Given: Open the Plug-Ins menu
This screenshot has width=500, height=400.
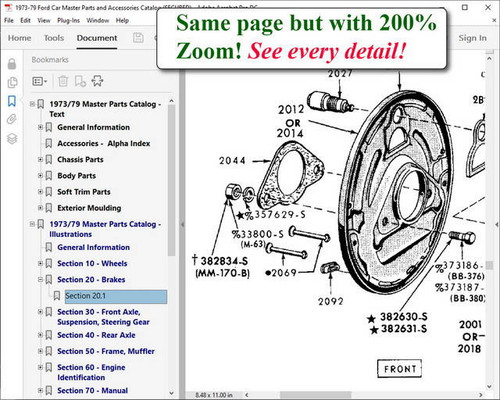Looking at the screenshot, I should (68, 20).
